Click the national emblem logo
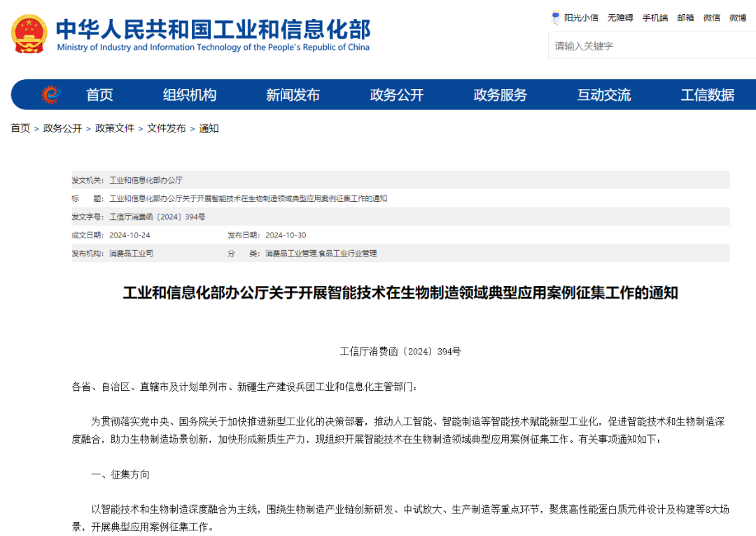The height and width of the screenshot is (536, 756). pyautogui.click(x=29, y=34)
